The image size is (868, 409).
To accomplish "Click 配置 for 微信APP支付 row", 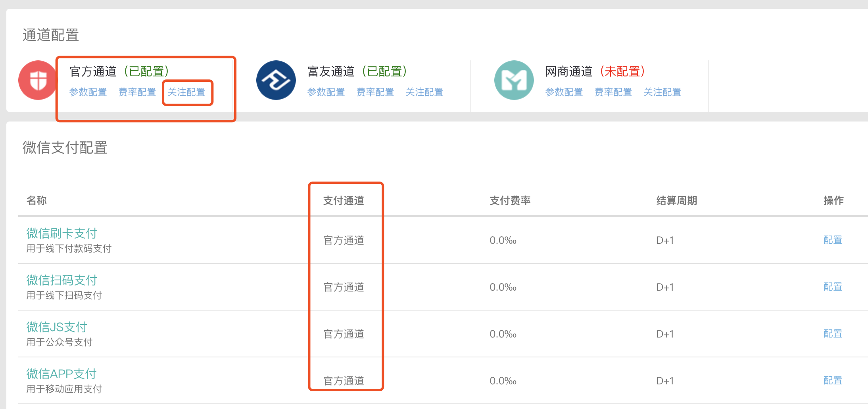I will tap(833, 380).
